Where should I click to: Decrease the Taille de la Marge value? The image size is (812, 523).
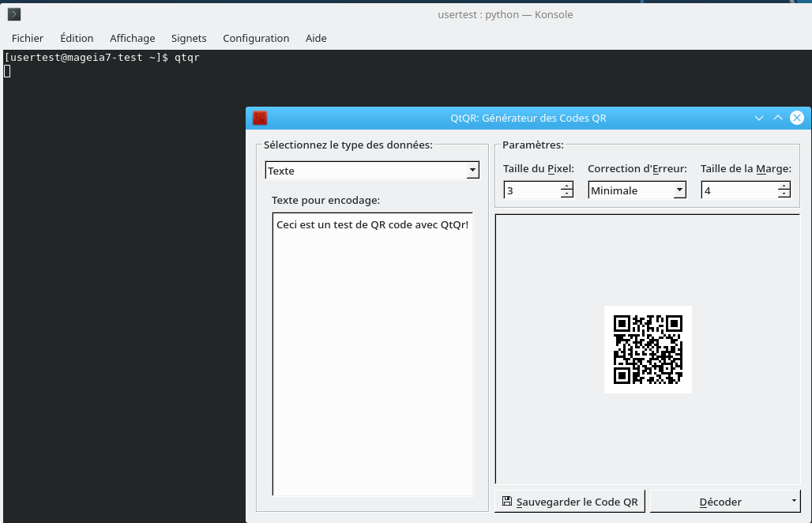[784, 194]
